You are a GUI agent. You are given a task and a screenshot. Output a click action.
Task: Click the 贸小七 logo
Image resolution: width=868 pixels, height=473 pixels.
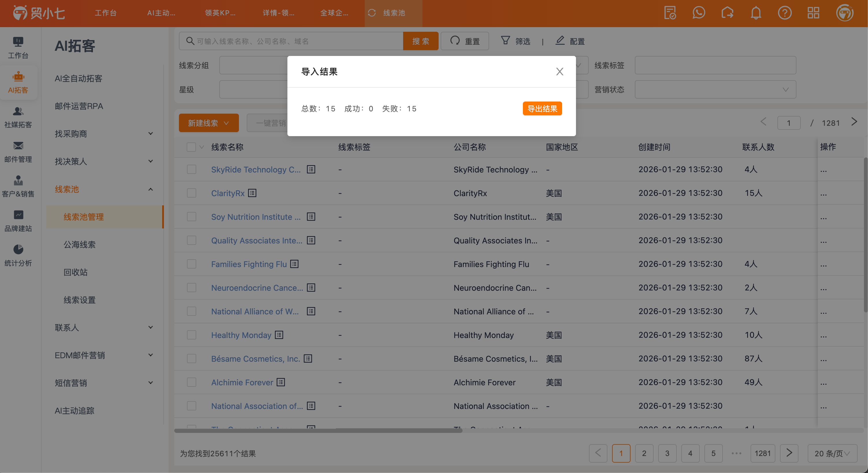[x=39, y=13]
